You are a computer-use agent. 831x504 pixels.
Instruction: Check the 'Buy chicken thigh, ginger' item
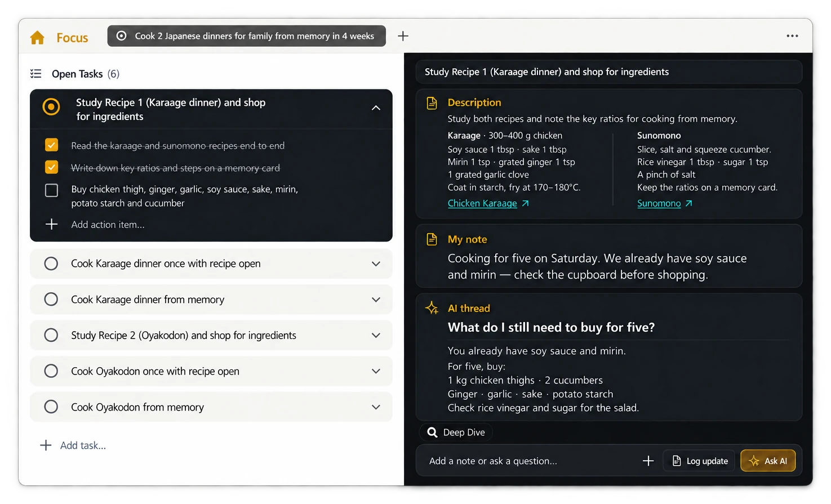[51, 190]
